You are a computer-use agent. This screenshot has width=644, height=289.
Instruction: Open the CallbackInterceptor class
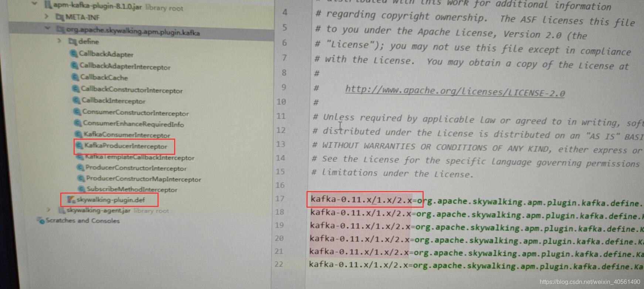point(113,101)
